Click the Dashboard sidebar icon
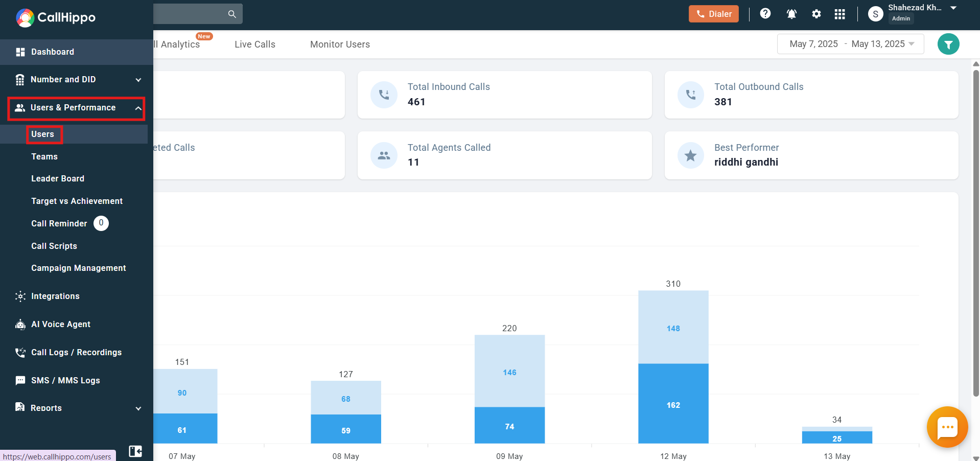The image size is (980, 461). (x=20, y=52)
